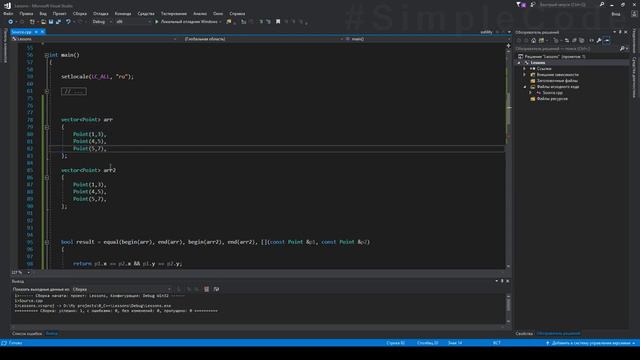Collapse the bool result lambda block
The width and height of the screenshot is (640, 360).
(x=47, y=242)
